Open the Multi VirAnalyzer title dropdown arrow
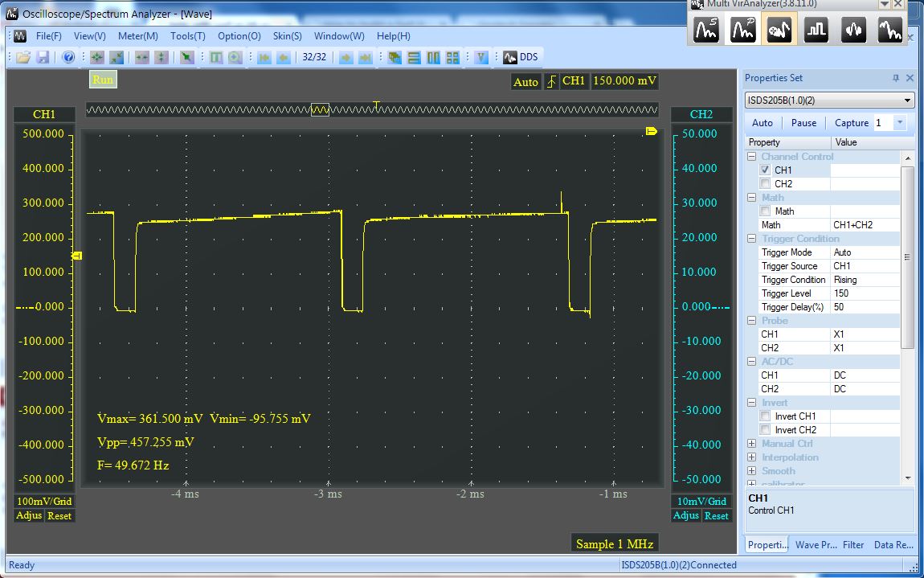The width and height of the screenshot is (924, 578). (x=884, y=4)
